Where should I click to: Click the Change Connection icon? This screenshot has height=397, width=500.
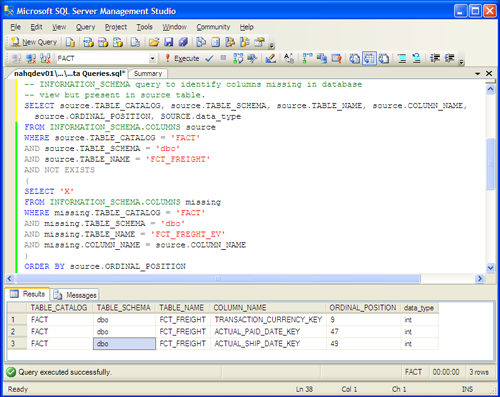(45, 59)
